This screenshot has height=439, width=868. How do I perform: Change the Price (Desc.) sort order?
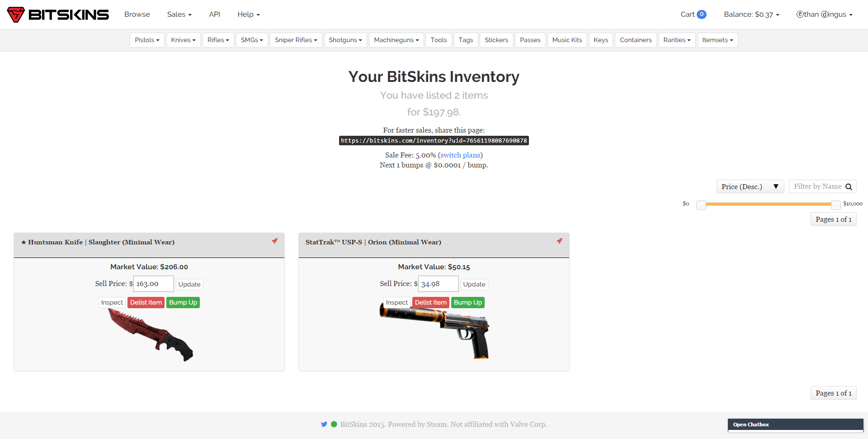[x=750, y=186]
